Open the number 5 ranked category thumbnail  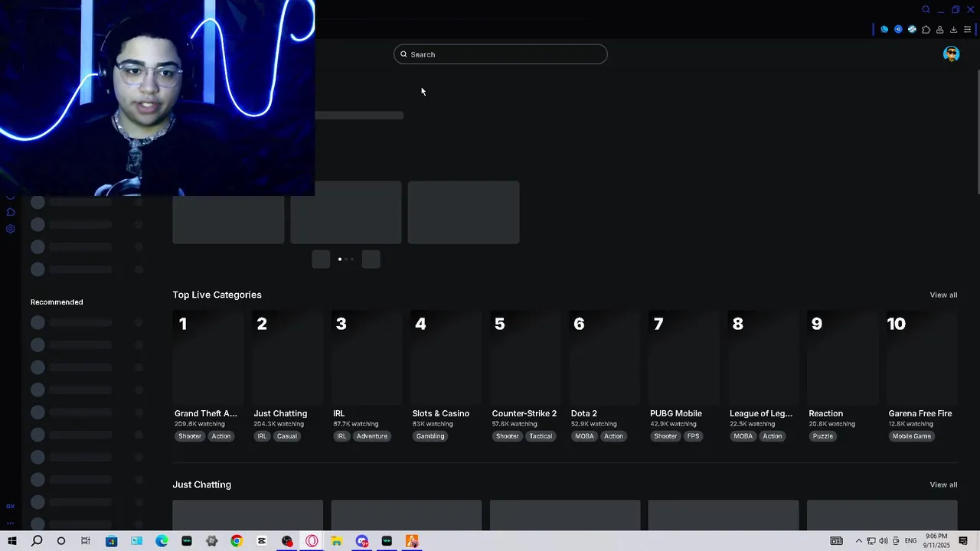coord(525,357)
